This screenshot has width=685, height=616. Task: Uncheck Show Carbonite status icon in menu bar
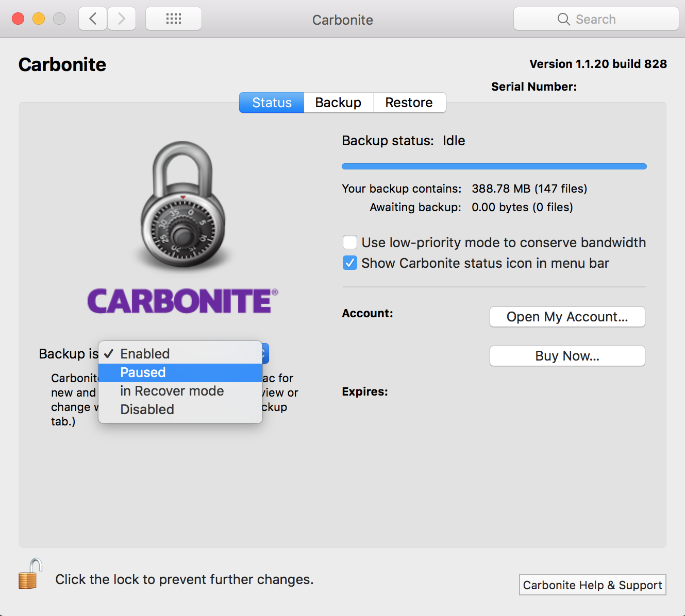coord(350,263)
